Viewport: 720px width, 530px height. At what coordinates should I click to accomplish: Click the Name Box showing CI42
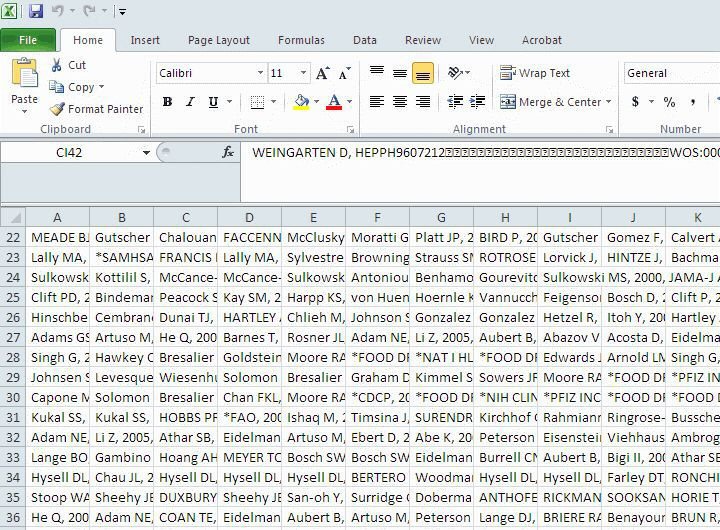[x=69, y=152]
